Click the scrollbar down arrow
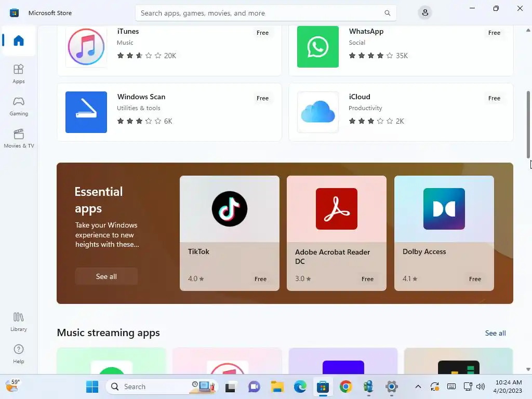Viewport: 532px width, 399px height. [x=528, y=369]
